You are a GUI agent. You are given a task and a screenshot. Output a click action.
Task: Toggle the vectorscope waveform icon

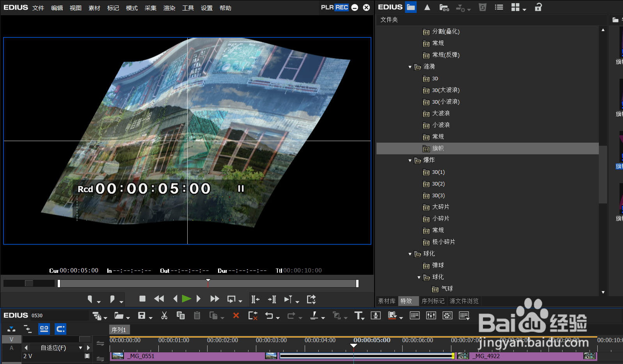pyautogui.click(x=447, y=316)
